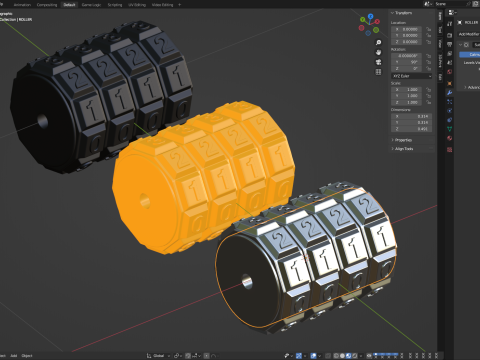Screen dimensions: 480x360
Task: Click Location Z value field
Action: 406,42
